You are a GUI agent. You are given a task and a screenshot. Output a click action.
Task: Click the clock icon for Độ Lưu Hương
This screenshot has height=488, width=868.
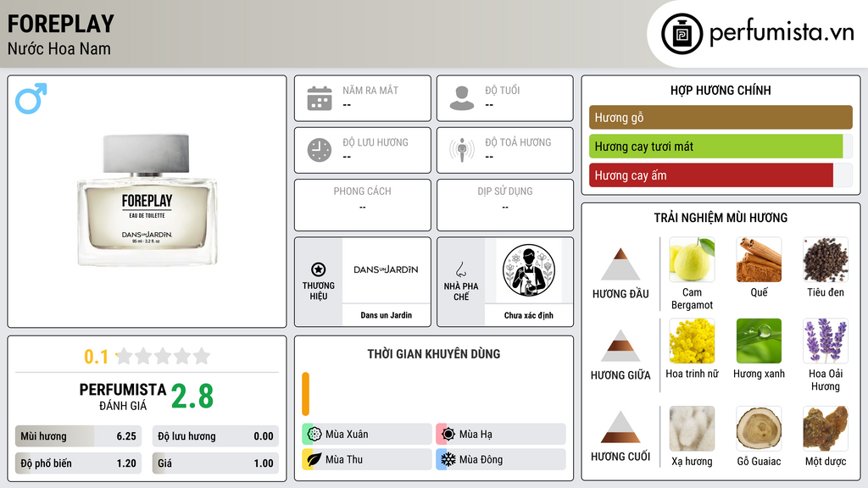pos(320,150)
